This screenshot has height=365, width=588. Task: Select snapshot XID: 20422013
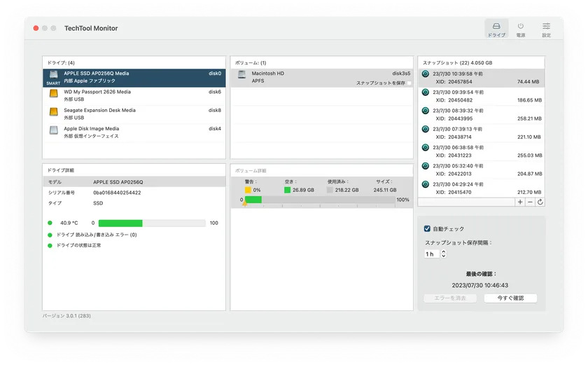[x=481, y=170]
